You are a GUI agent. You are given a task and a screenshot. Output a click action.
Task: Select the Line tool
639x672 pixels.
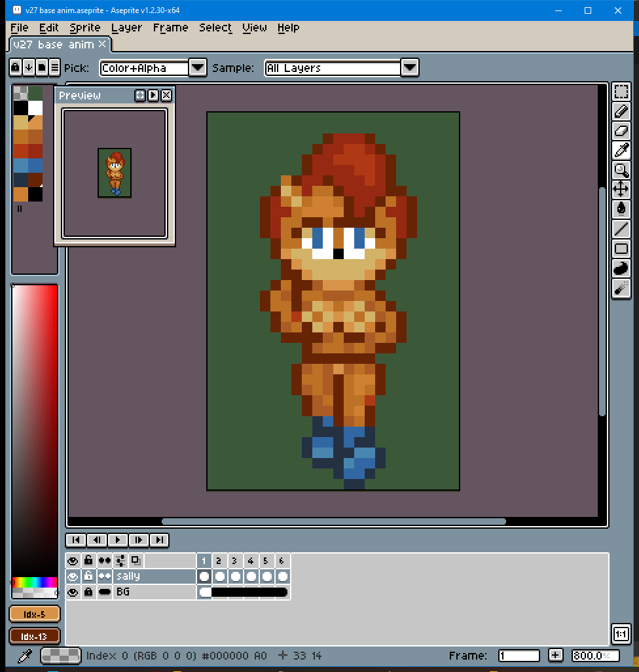point(621,229)
